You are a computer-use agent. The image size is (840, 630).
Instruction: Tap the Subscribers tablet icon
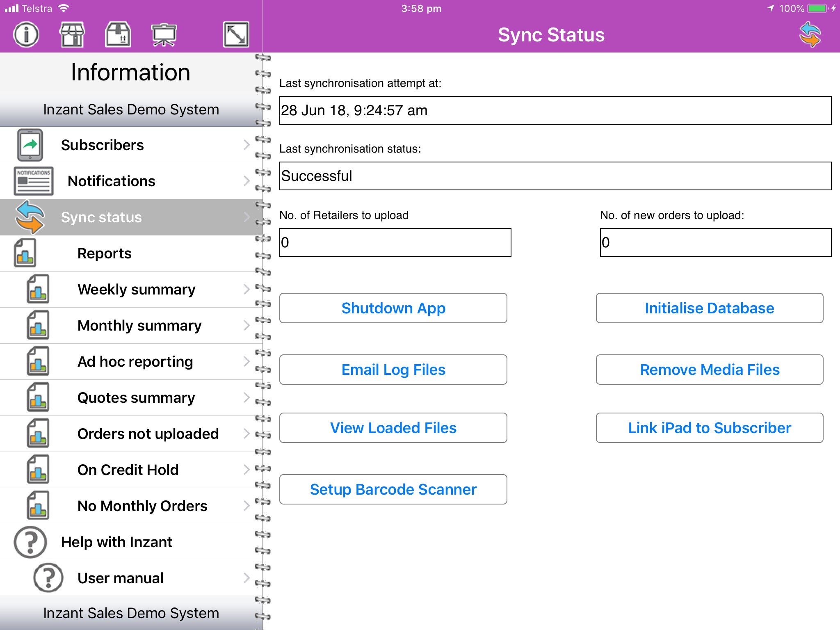[x=30, y=145]
